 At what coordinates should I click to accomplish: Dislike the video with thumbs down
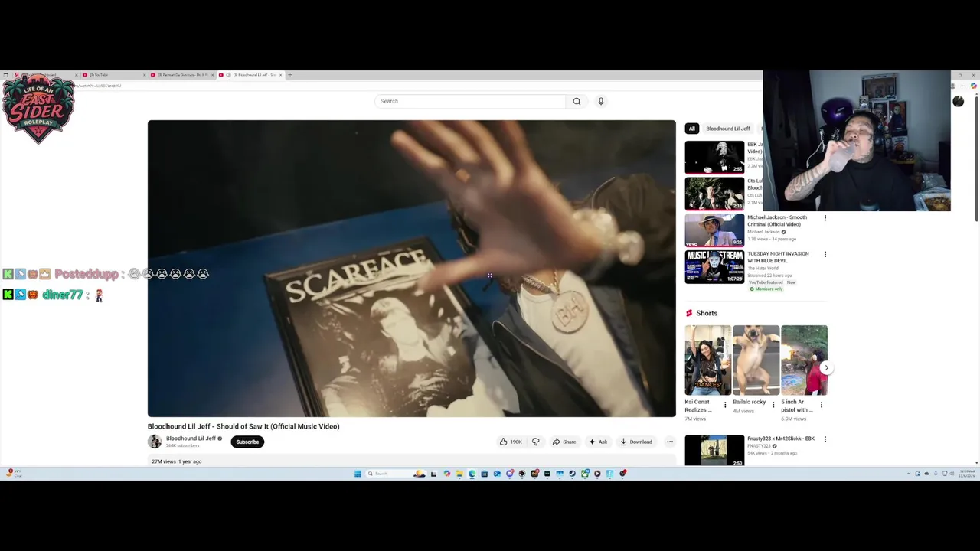(536, 442)
